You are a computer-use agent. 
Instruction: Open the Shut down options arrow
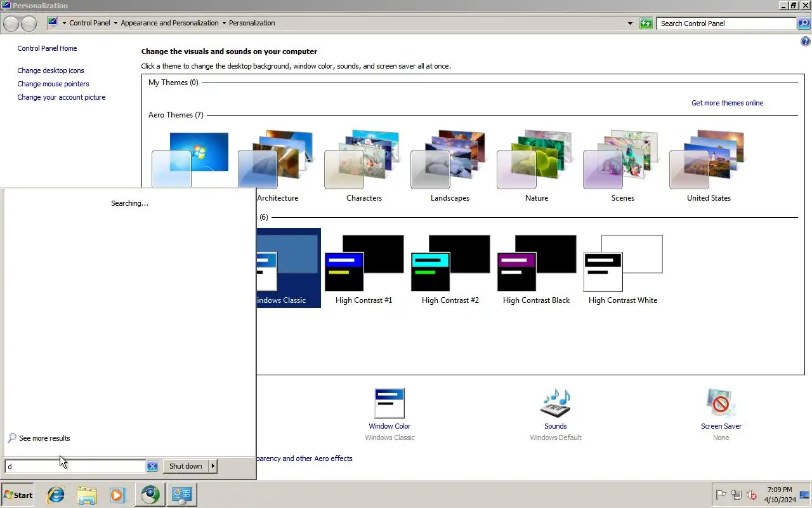pyautogui.click(x=213, y=466)
